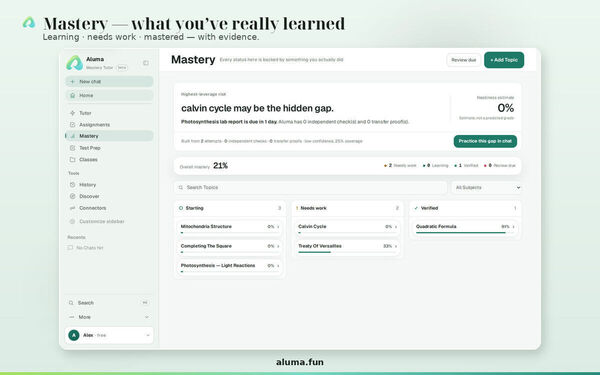The image size is (600, 375).
Task: Expand Mitochondria Structure topic chevron
Action: pos(278,227)
